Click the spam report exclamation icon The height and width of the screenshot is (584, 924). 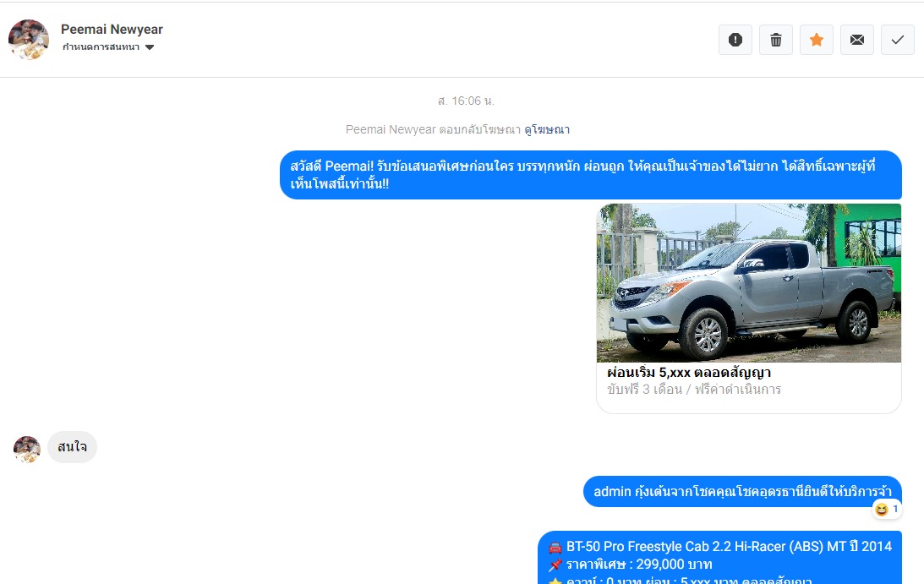[x=735, y=40]
